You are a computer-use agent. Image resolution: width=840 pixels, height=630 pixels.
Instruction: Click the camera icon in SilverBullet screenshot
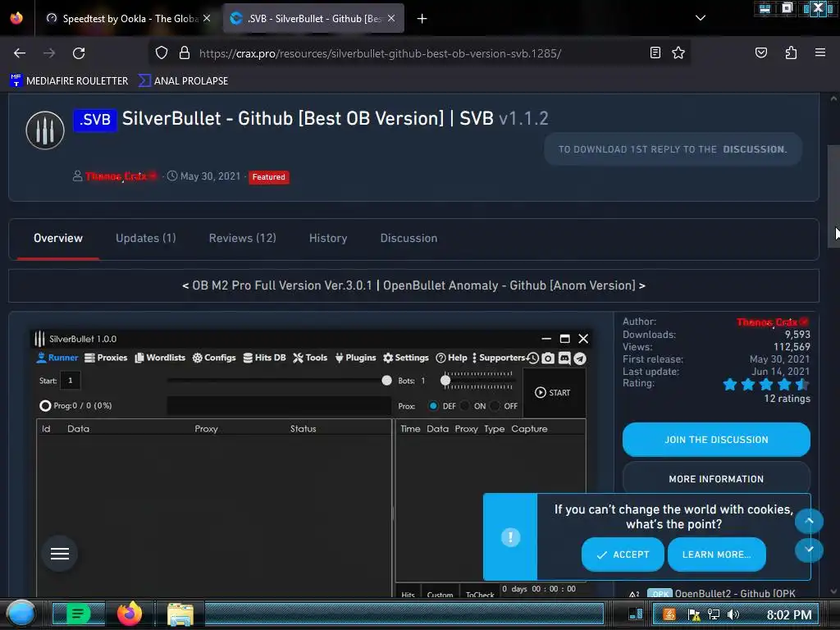[547, 358]
